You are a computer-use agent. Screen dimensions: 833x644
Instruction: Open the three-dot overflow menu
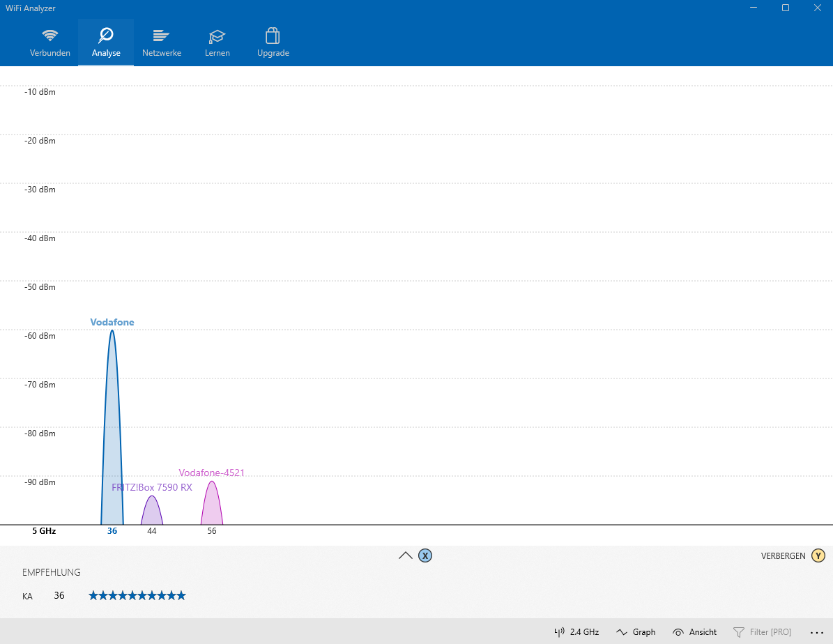pyautogui.click(x=818, y=631)
